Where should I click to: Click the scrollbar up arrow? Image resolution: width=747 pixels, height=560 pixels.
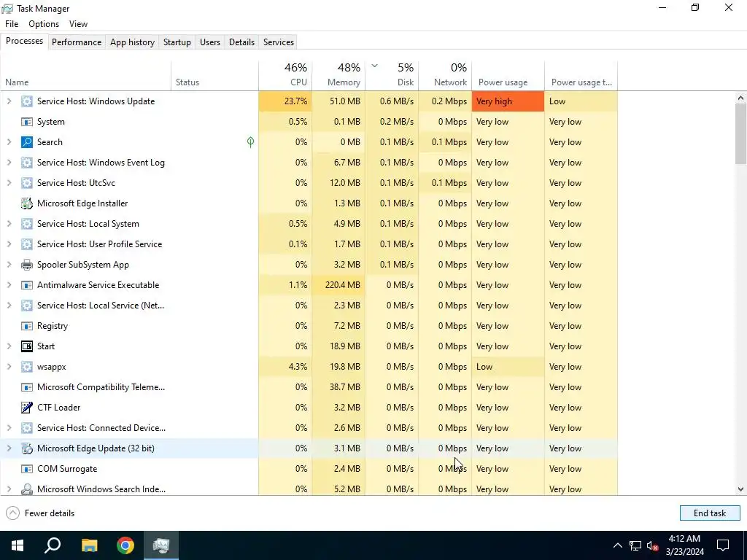[740, 98]
